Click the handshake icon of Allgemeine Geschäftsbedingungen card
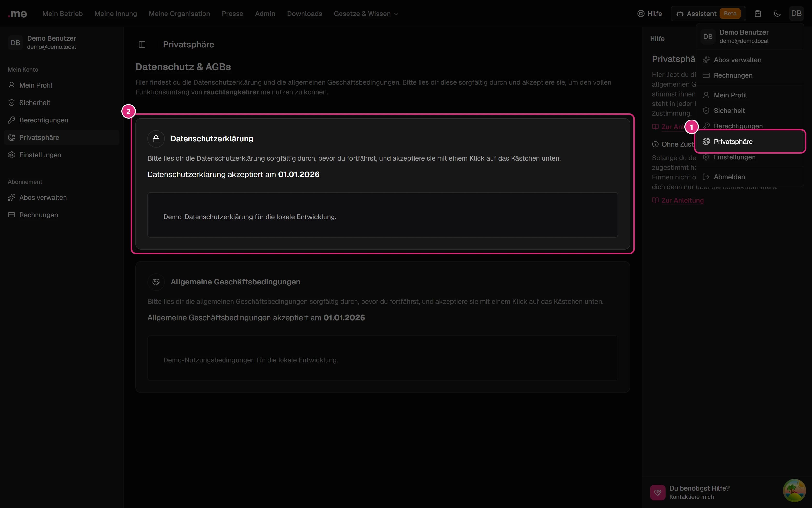812x508 pixels. (156, 282)
